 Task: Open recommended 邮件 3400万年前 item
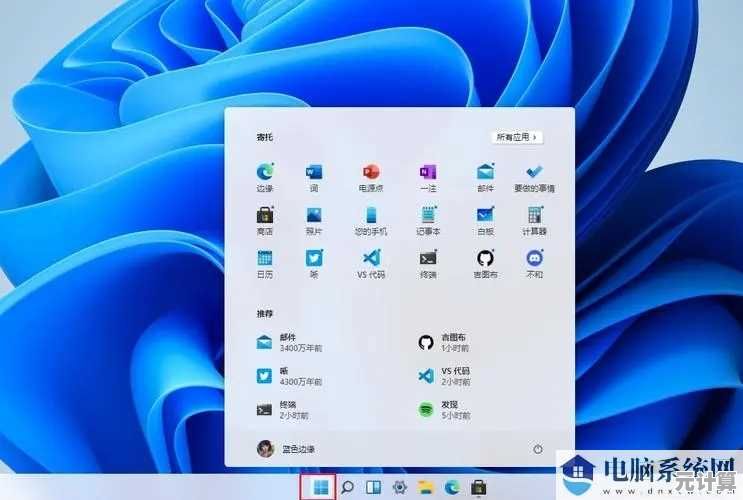coord(289,342)
